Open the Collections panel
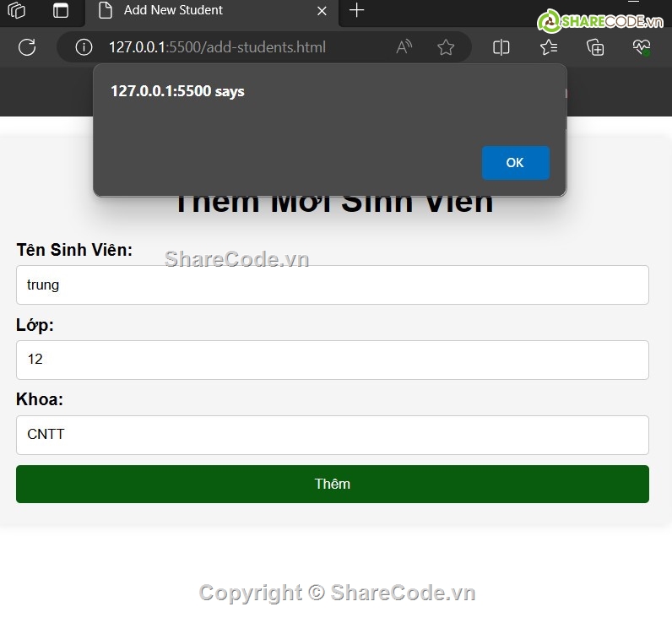Screen dimensions: 672x623 click(x=595, y=47)
